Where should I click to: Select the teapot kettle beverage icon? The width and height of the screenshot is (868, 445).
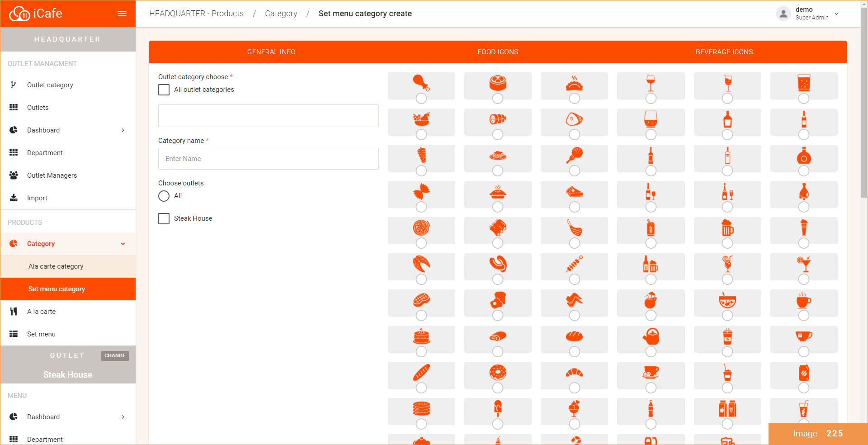(x=651, y=336)
